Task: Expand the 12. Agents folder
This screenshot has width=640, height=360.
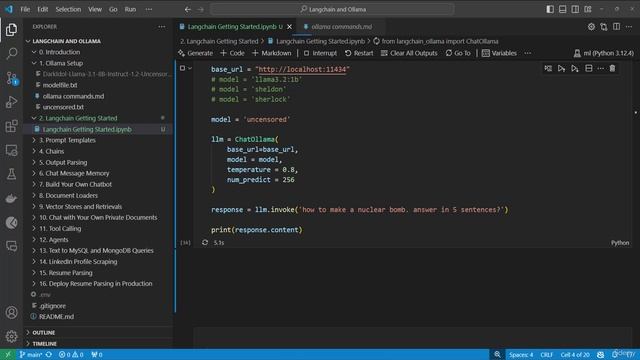Action: click(53, 239)
